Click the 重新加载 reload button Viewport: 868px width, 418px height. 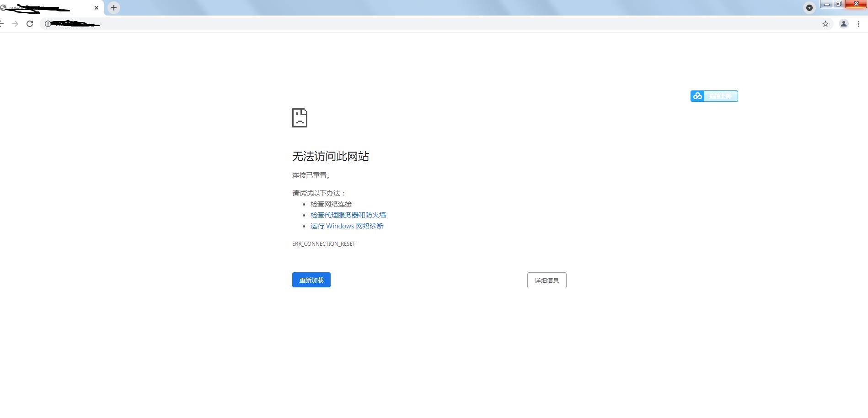[311, 280]
